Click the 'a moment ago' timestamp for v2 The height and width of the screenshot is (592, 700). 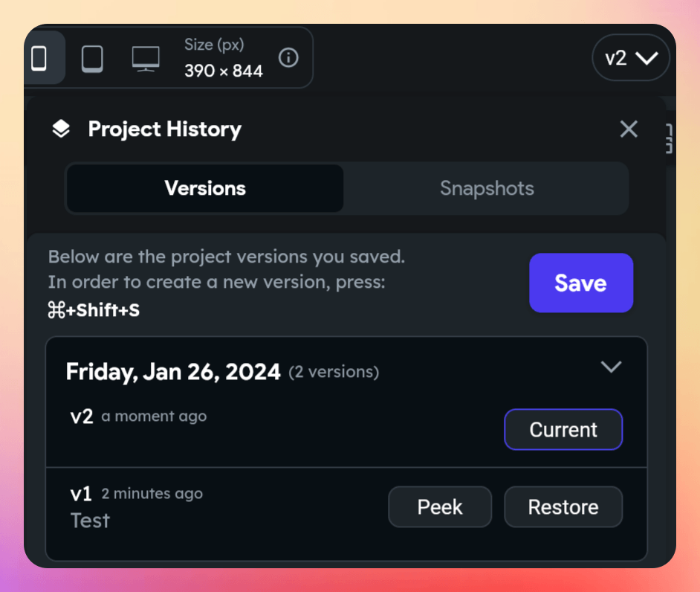click(x=154, y=416)
